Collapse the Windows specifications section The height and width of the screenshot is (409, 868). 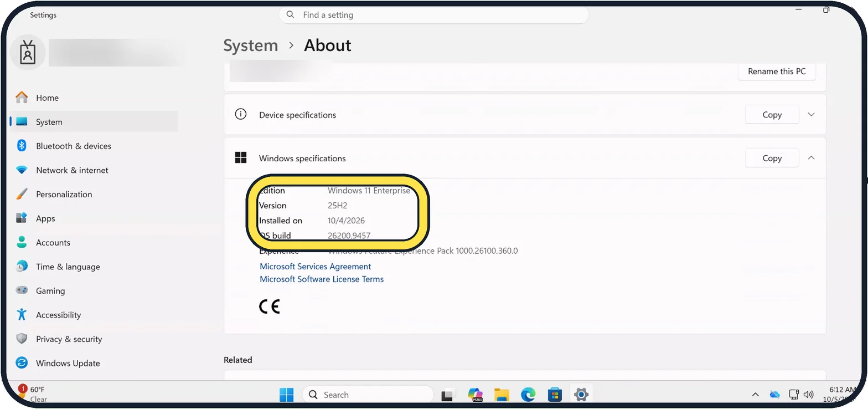812,158
